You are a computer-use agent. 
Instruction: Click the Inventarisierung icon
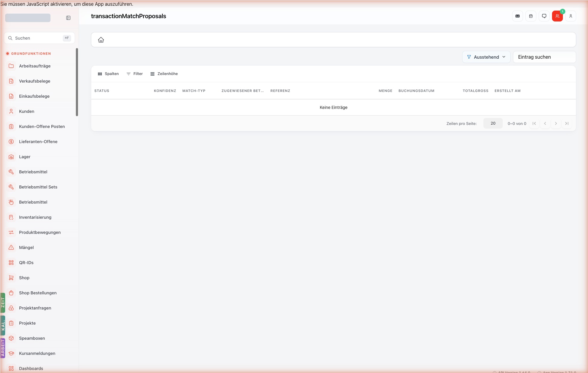click(x=11, y=217)
